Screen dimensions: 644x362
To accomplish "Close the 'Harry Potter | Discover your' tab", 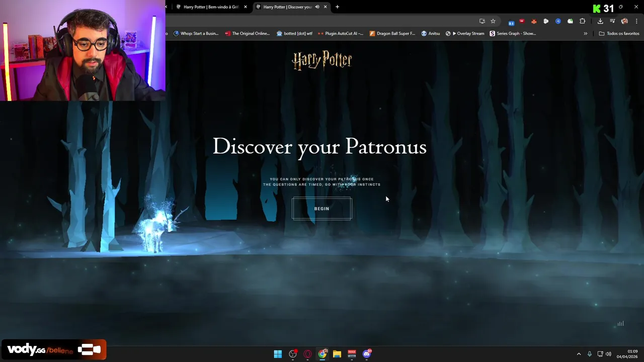I will click(x=326, y=7).
